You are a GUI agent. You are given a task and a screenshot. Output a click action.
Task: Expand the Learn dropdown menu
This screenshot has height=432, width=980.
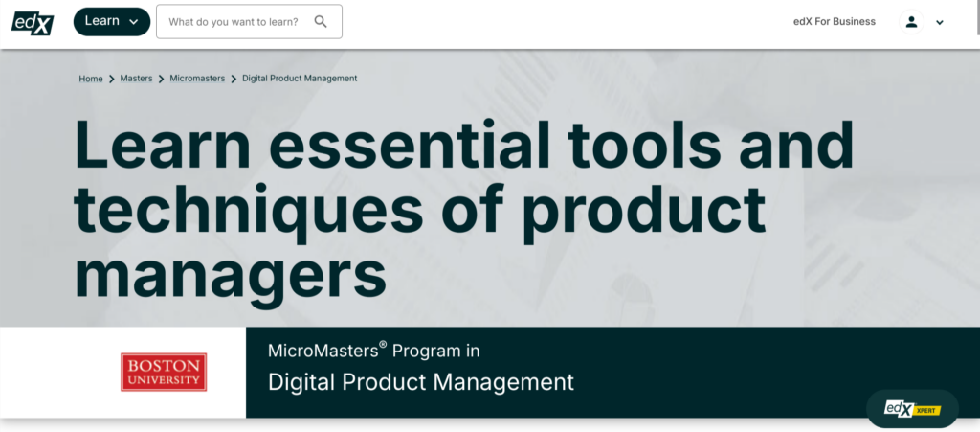[111, 21]
